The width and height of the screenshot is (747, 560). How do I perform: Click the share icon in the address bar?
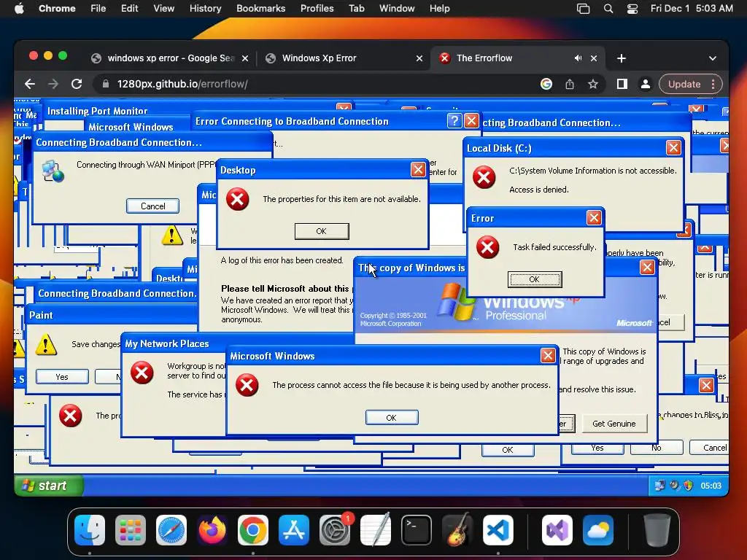(x=569, y=85)
